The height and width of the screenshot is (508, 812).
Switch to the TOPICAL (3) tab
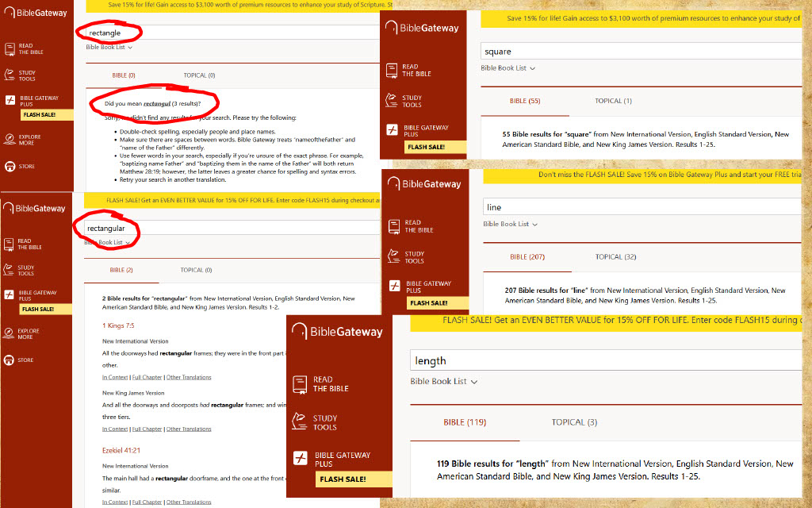tap(574, 422)
